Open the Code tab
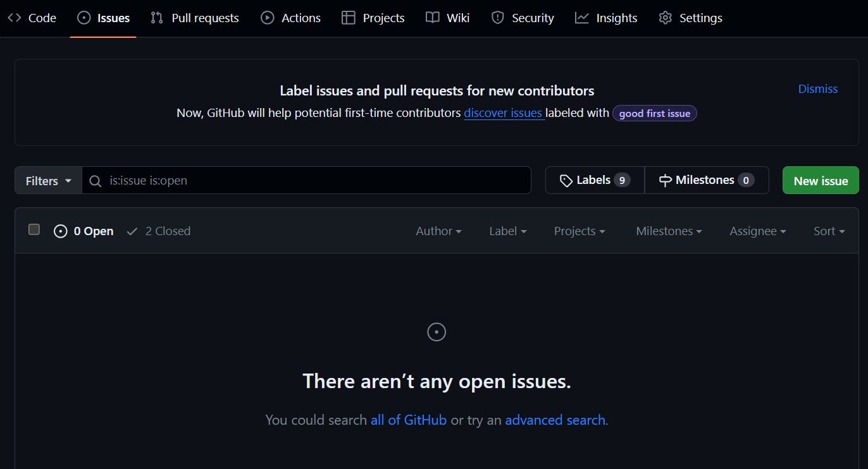This screenshot has width=868, height=469. (32, 18)
